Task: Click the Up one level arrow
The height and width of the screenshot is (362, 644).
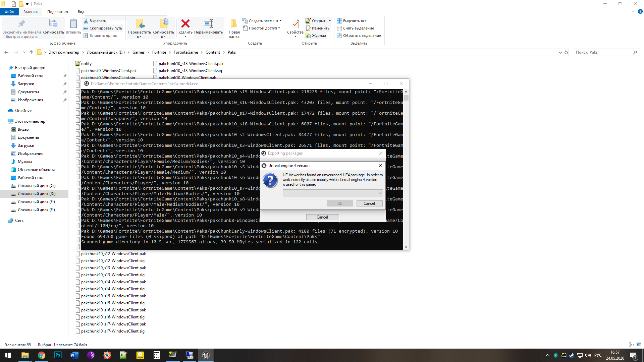Action: [x=31, y=52]
